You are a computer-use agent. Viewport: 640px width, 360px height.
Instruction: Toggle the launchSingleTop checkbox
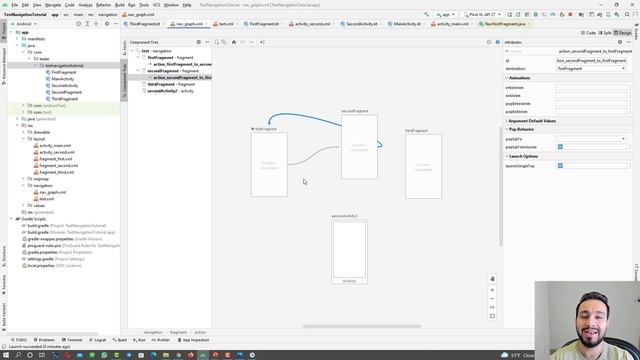pos(560,166)
